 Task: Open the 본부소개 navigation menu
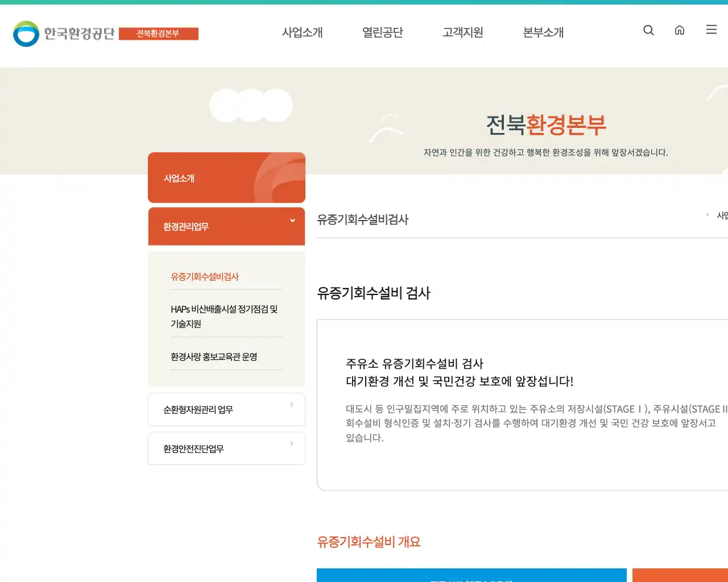[x=543, y=33]
